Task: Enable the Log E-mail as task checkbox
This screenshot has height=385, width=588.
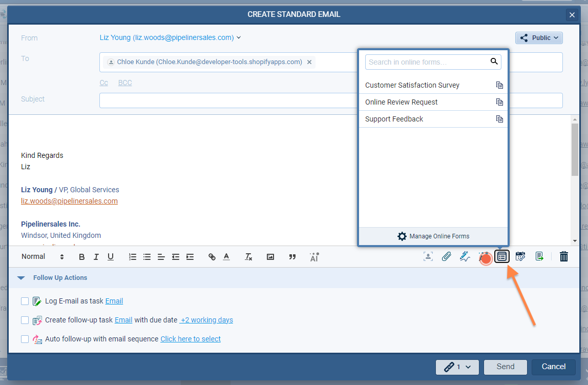Action: coord(25,301)
